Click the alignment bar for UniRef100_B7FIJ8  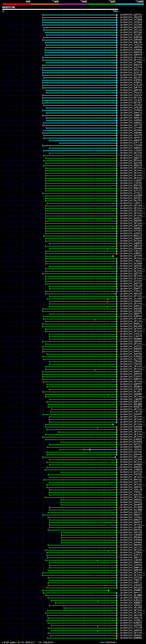tap(88, 143)
